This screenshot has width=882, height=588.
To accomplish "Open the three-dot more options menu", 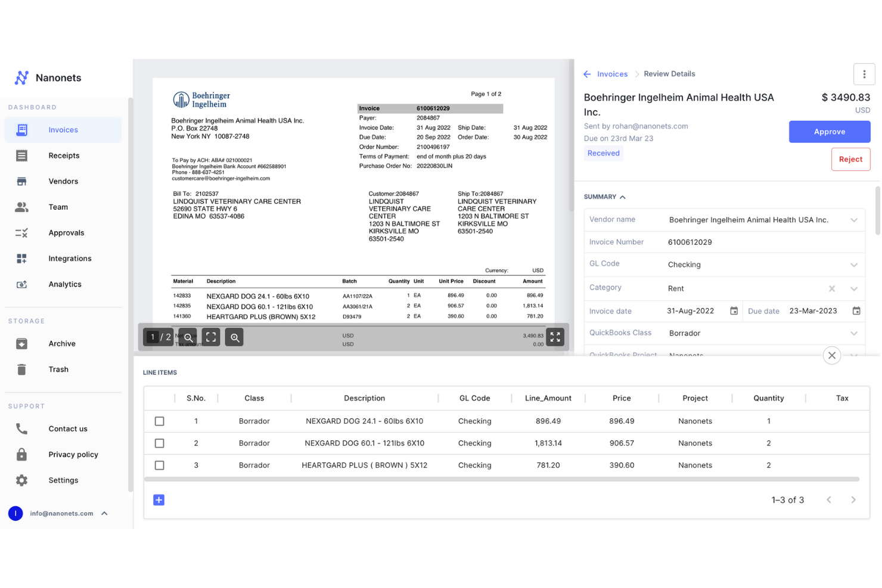I will coord(864,74).
